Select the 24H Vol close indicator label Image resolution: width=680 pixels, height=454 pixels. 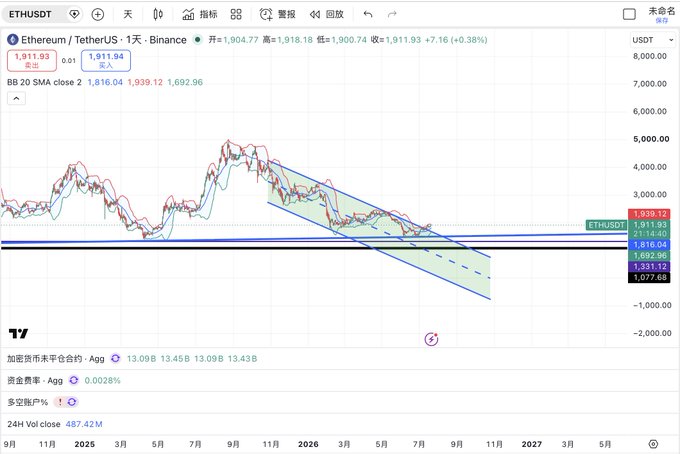(34, 424)
